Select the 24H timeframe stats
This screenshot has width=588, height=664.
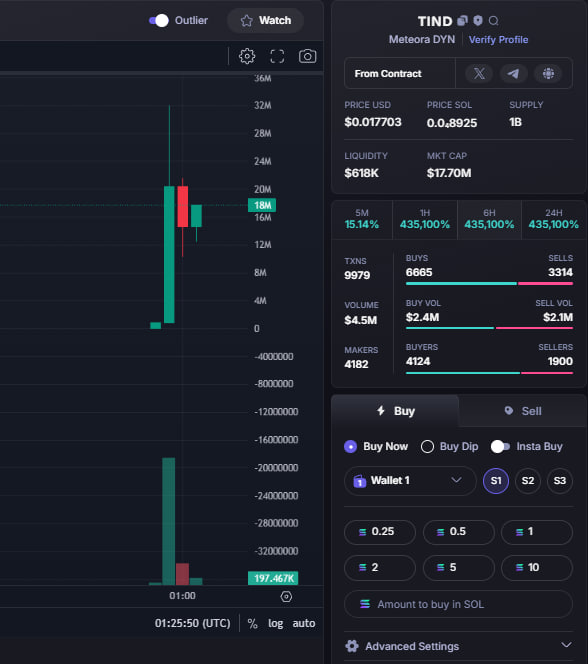pos(554,219)
